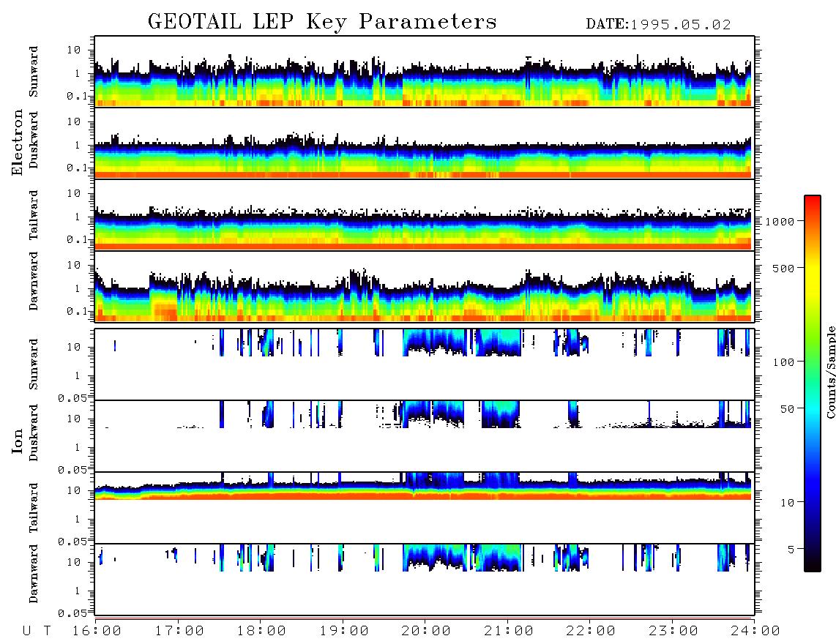
Task: Select the Ion 'Duskward' panel label
Action: point(33,433)
